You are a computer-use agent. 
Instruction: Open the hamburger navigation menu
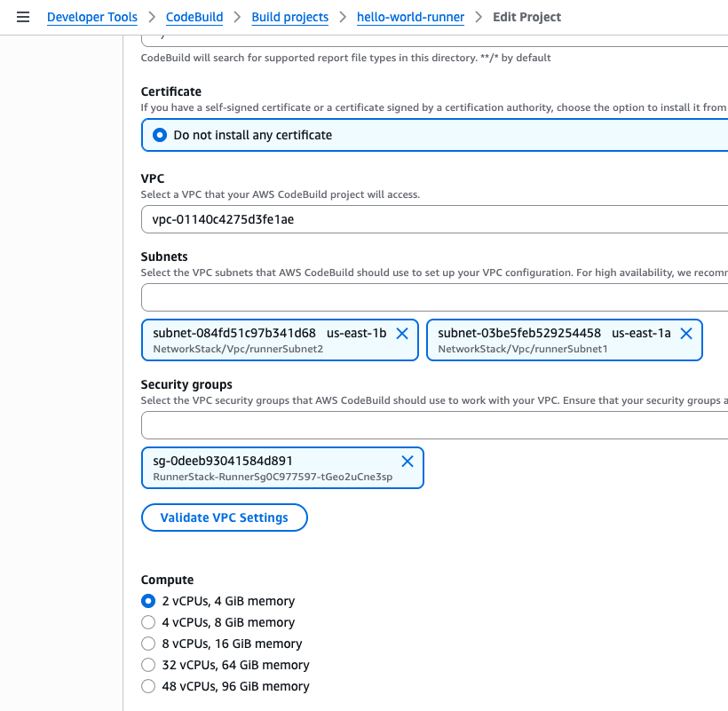click(x=23, y=17)
